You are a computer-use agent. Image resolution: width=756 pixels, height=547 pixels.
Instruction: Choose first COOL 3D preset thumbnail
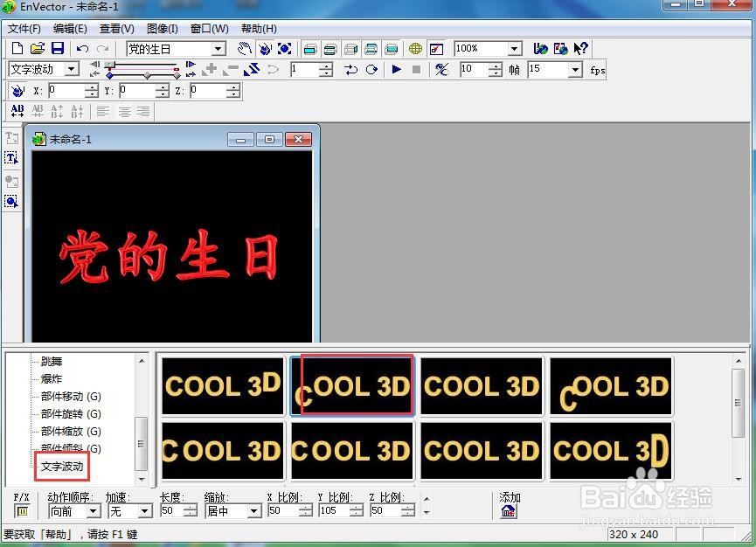pyautogui.click(x=222, y=385)
